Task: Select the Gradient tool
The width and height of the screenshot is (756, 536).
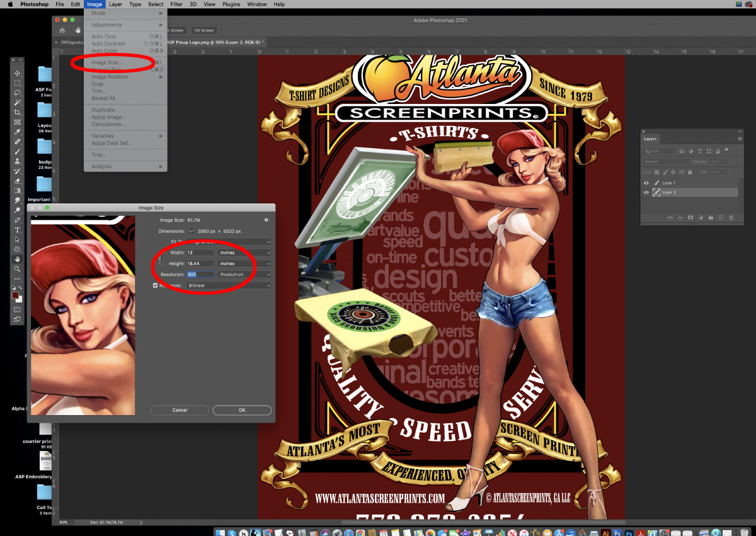Action: [18, 190]
